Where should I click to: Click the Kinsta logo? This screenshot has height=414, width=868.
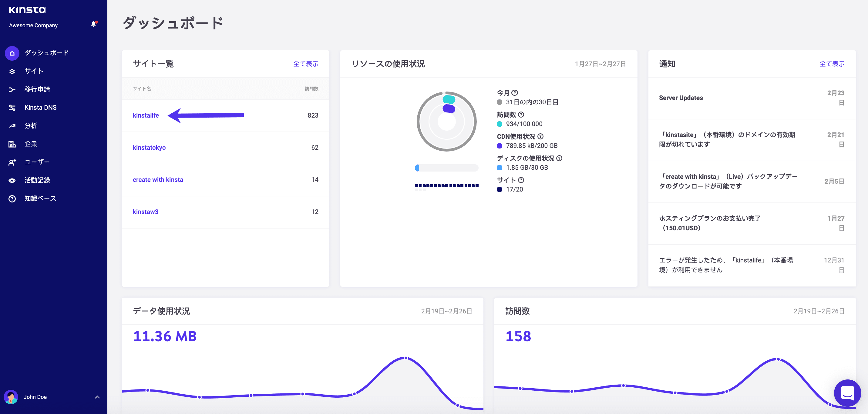(27, 10)
